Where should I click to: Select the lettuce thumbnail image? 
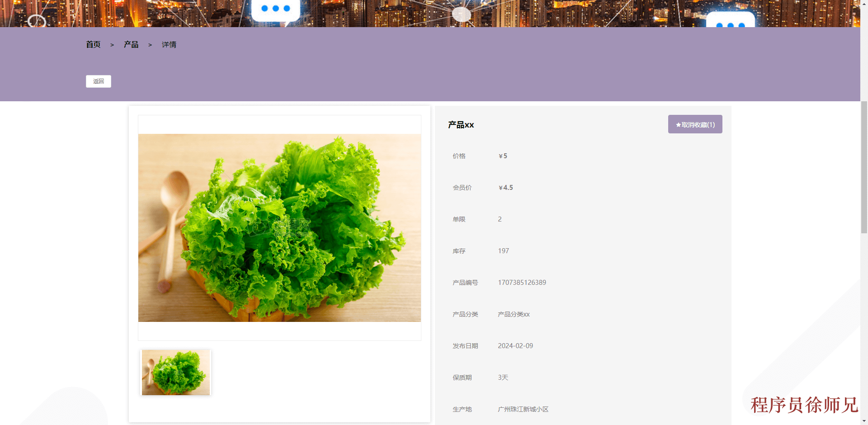point(176,373)
